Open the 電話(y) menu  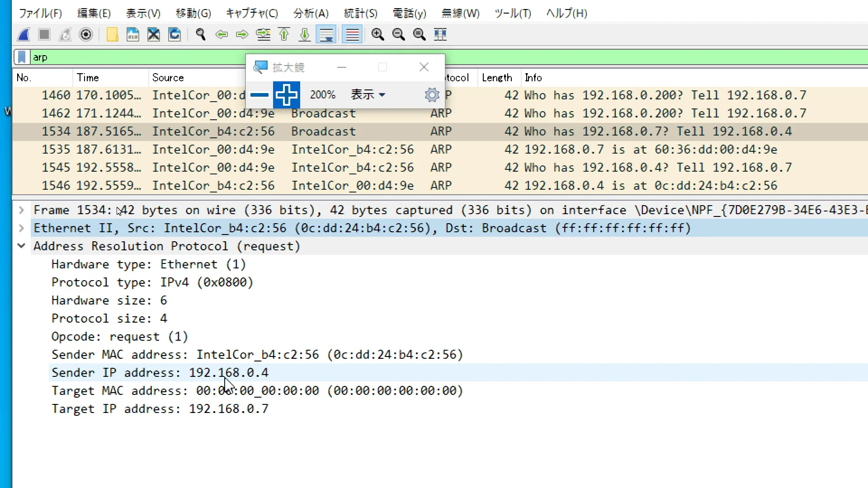pyautogui.click(x=409, y=13)
